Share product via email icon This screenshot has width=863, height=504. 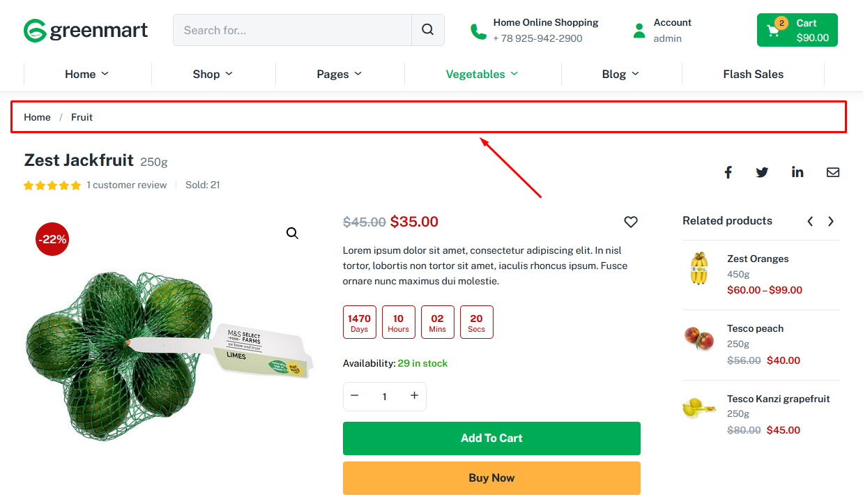pyautogui.click(x=833, y=172)
